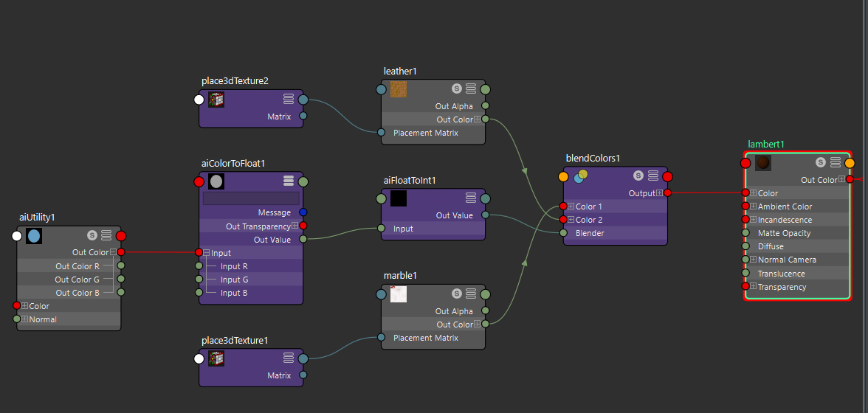Image resolution: width=868 pixels, height=413 pixels.
Task: Click the Placement Matrix port on marble1
Action: (x=381, y=338)
